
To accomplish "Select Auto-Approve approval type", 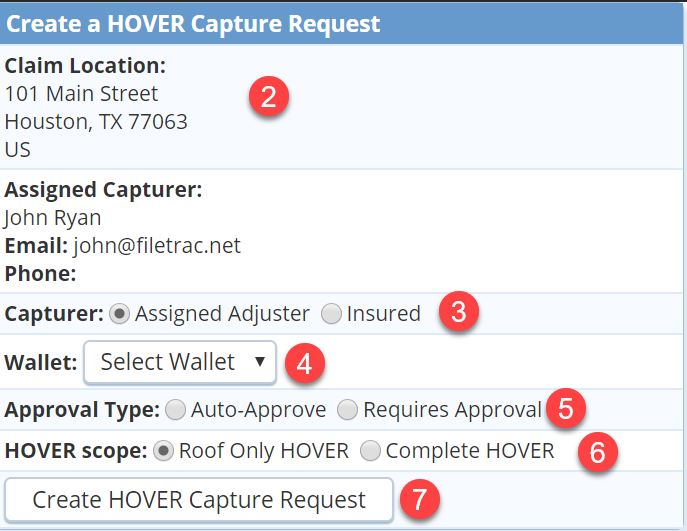I will click(x=175, y=410).
